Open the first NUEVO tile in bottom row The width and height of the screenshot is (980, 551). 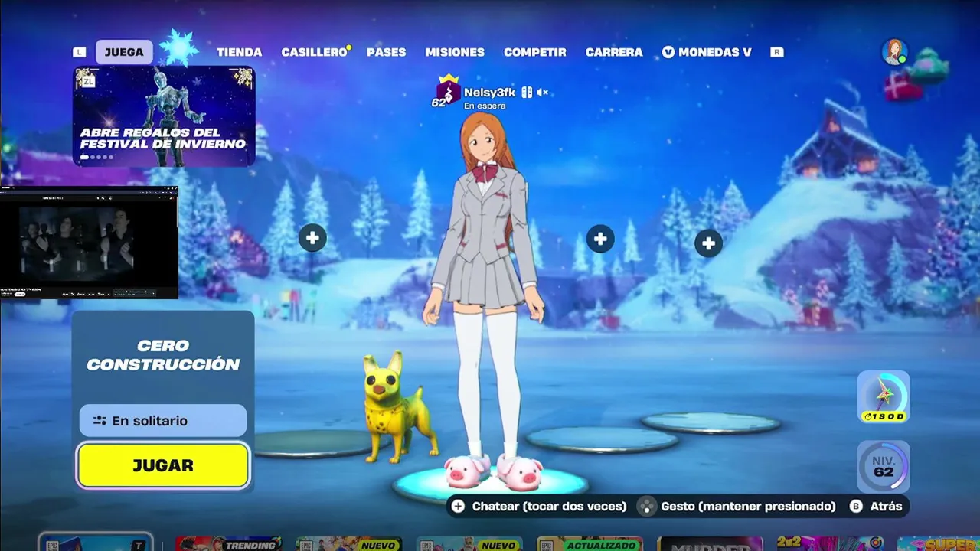coord(349,543)
